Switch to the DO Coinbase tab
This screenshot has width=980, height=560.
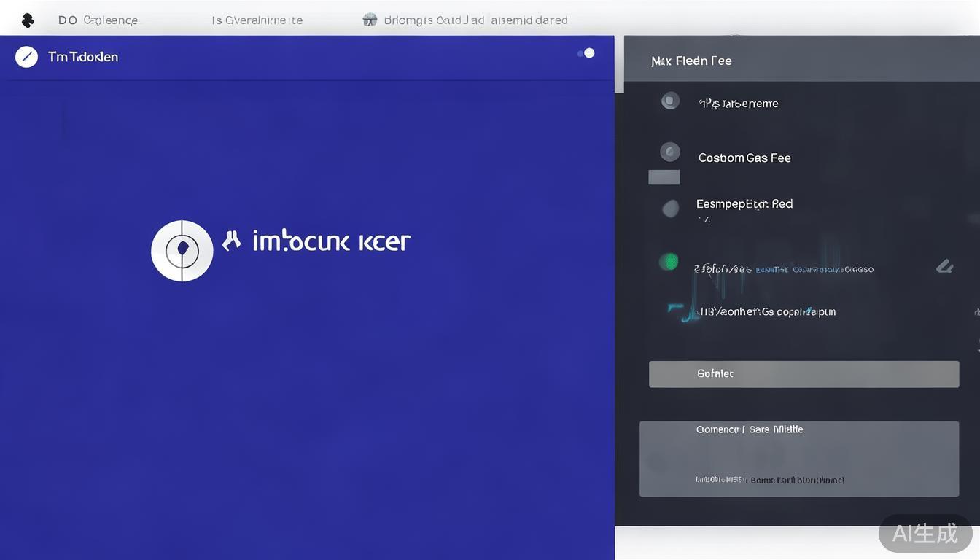(97, 20)
